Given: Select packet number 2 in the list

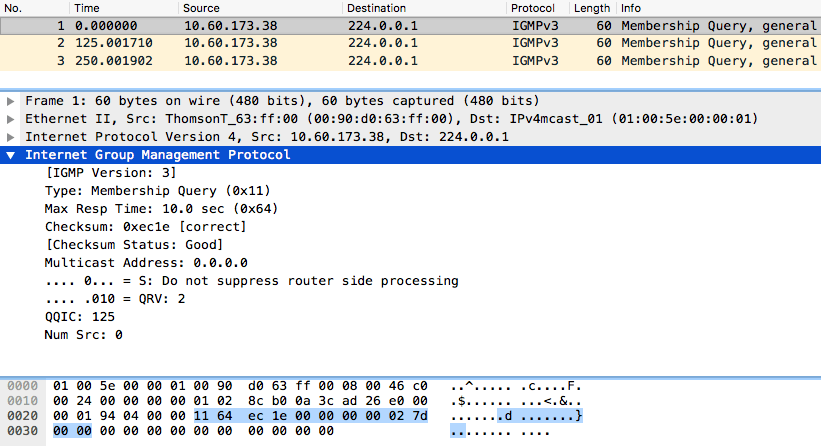Looking at the screenshot, I should (300, 43).
